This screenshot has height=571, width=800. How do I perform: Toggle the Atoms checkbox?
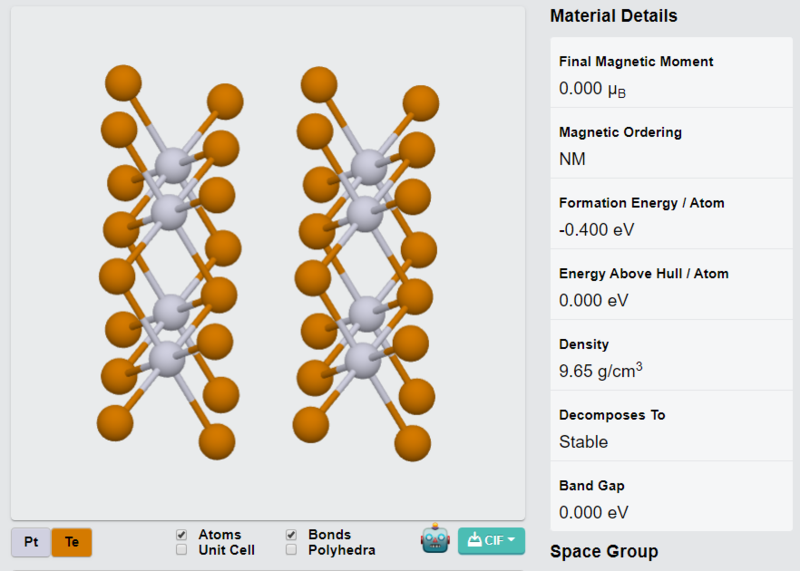click(181, 534)
